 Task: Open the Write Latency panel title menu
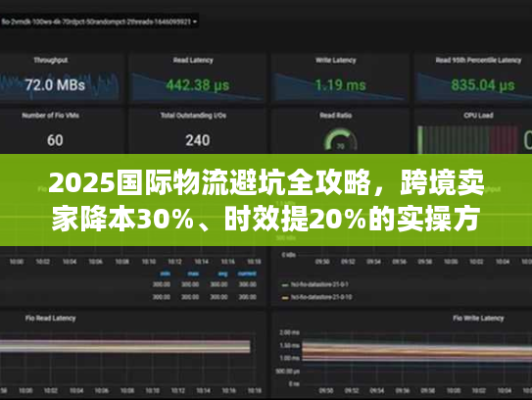(x=335, y=61)
